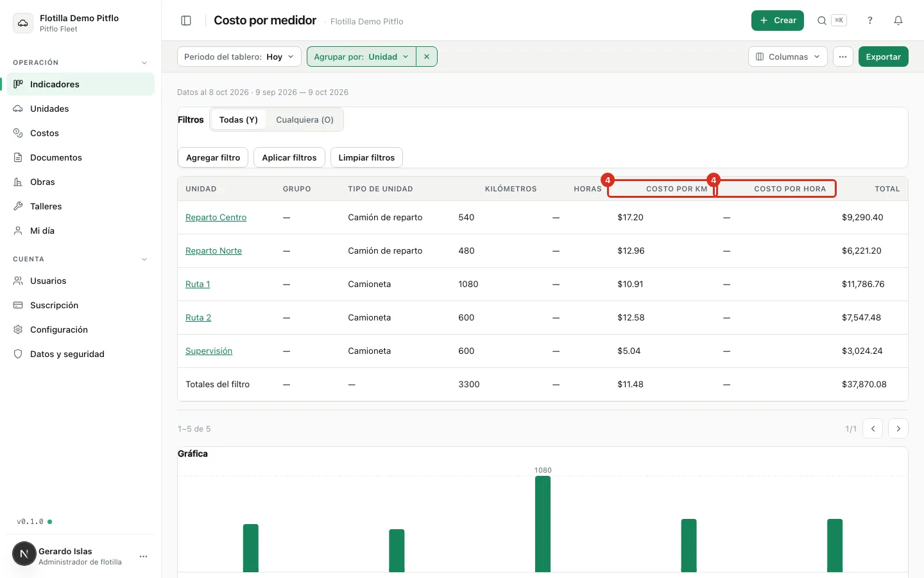Click Limpiar filtros button
The height and width of the screenshot is (578, 924).
(366, 157)
